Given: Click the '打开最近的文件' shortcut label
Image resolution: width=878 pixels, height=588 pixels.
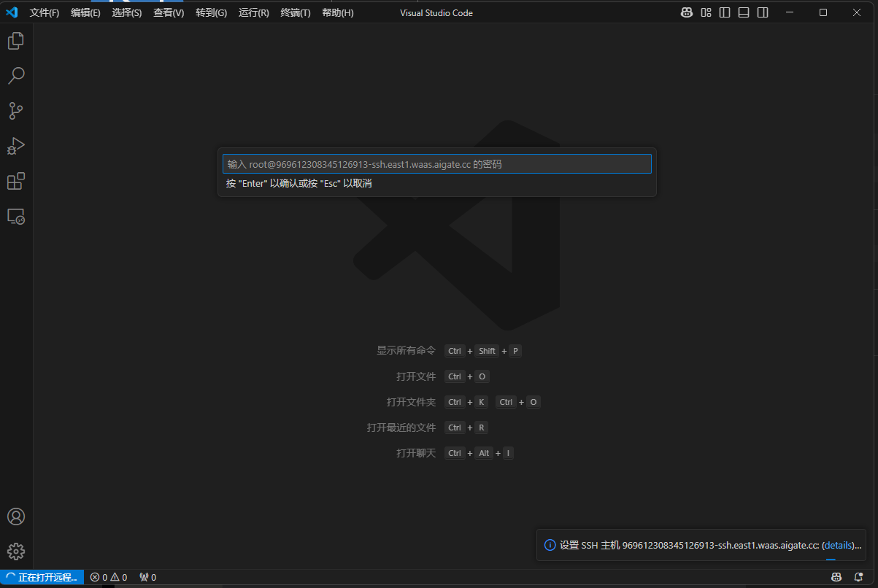Looking at the screenshot, I should 401,428.
